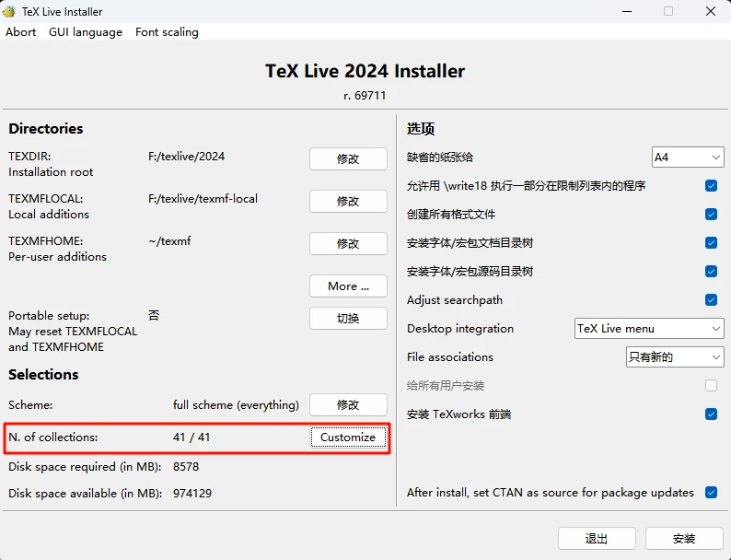Toggle the \write18 restricted programs checkbox

point(711,185)
